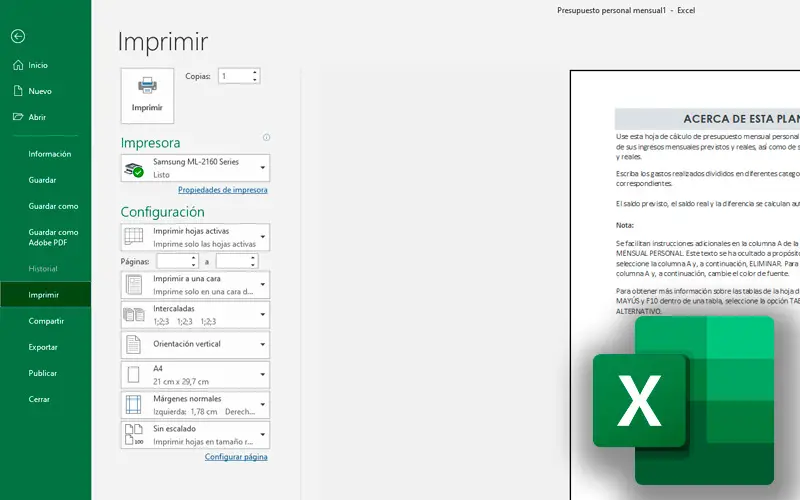Click the 'Configuración' section heading
Screen dimensions: 800x500
click(162, 212)
